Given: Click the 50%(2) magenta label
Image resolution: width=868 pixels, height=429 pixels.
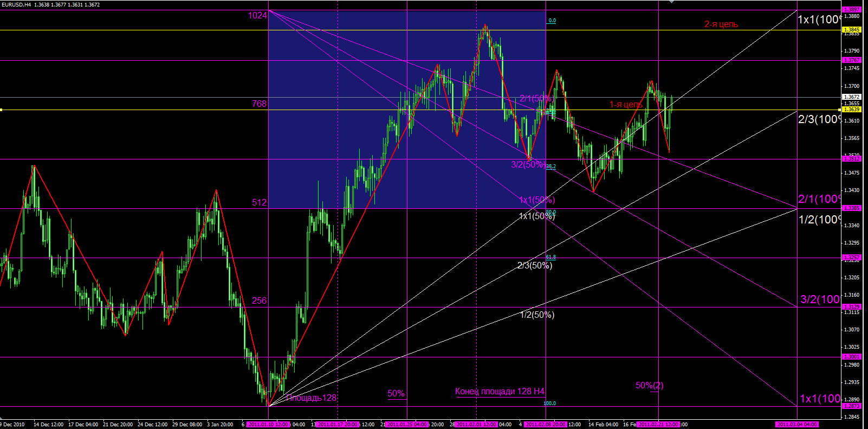Looking at the screenshot, I should [x=649, y=386].
